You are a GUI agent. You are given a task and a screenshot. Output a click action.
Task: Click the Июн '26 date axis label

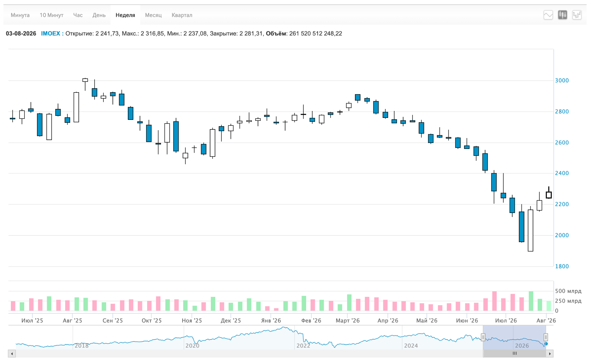(467, 320)
